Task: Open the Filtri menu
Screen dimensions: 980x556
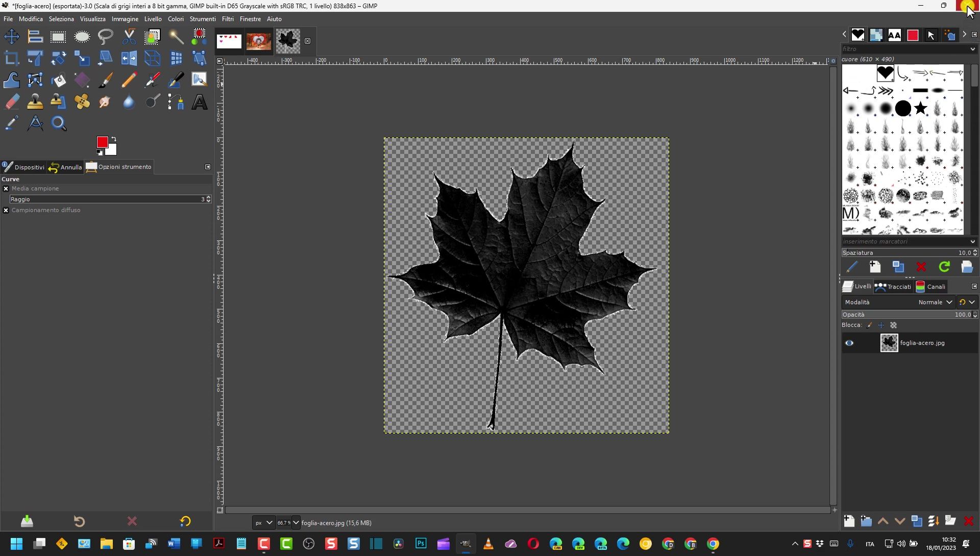Action: (x=228, y=19)
